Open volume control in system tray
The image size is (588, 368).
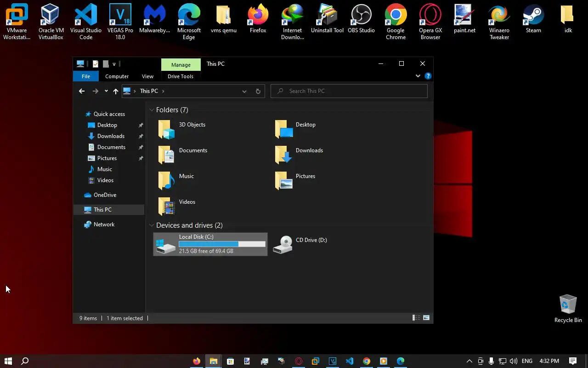pyautogui.click(x=514, y=361)
